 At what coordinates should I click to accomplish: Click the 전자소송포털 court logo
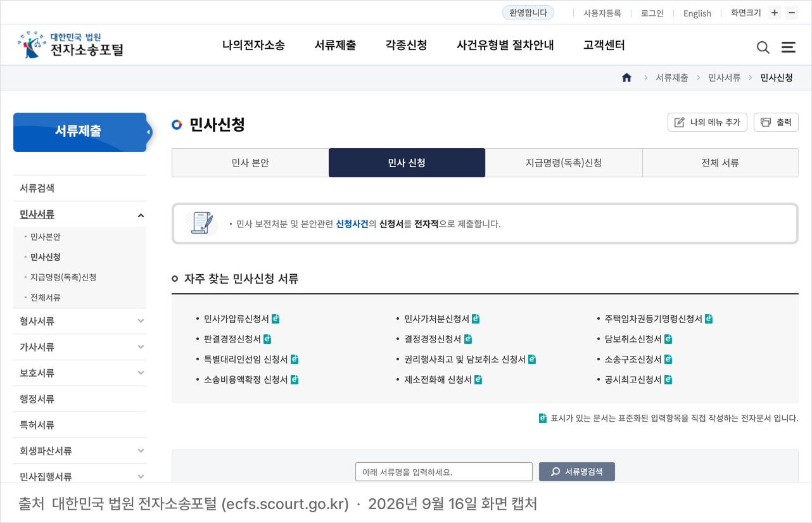(x=70, y=45)
